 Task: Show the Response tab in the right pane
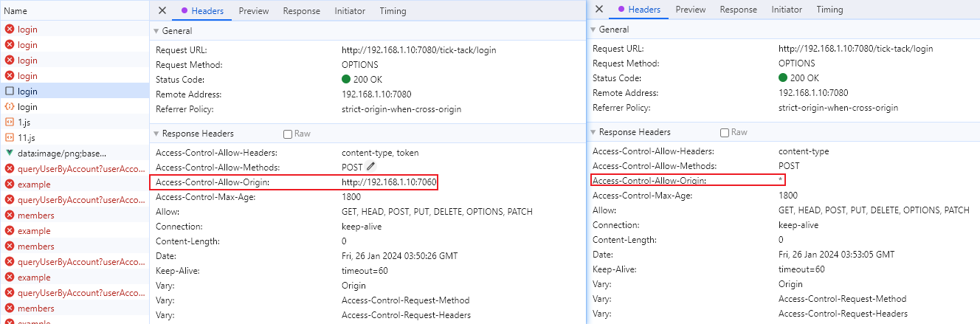[x=739, y=10]
